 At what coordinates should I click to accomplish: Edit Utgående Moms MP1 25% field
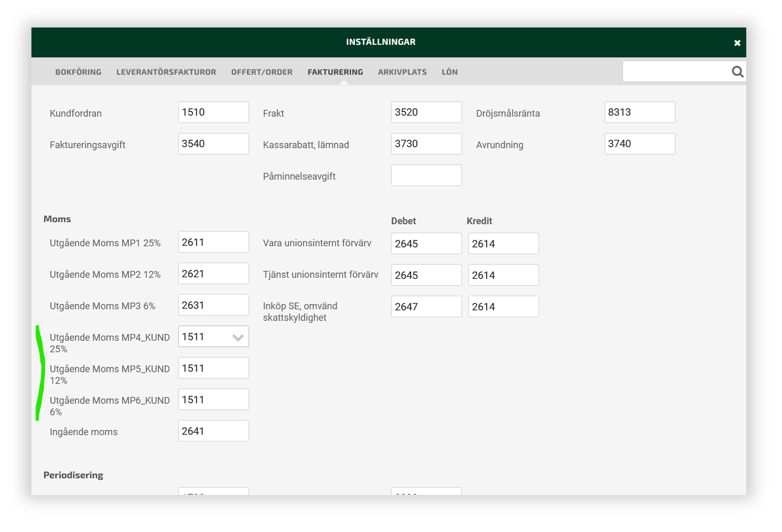(x=213, y=242)
